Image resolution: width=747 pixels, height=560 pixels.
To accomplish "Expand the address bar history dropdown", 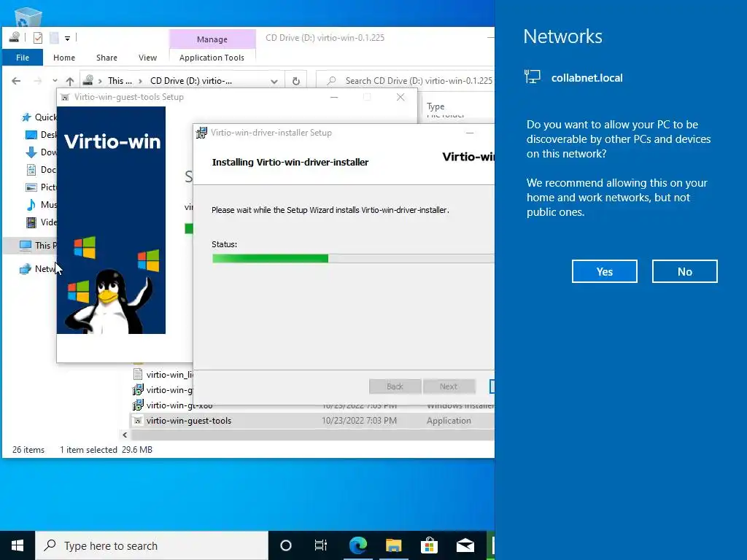I will 274,82.
